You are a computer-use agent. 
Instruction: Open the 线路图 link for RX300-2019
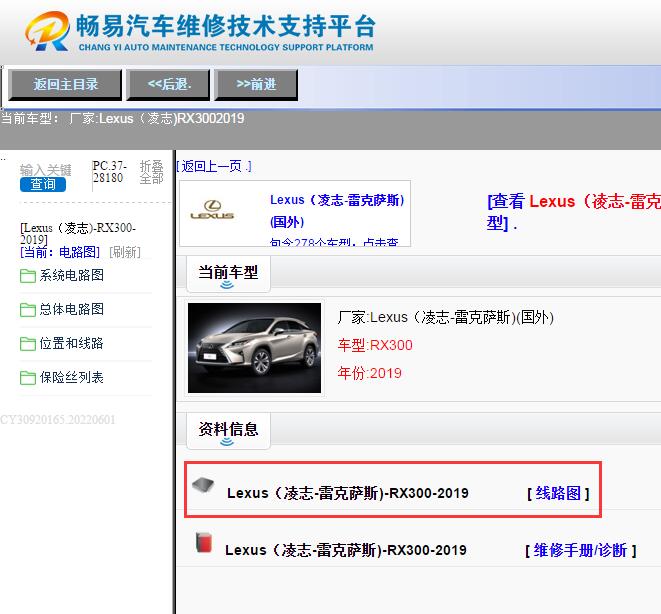pyautogui.click(x=558, y=493)
